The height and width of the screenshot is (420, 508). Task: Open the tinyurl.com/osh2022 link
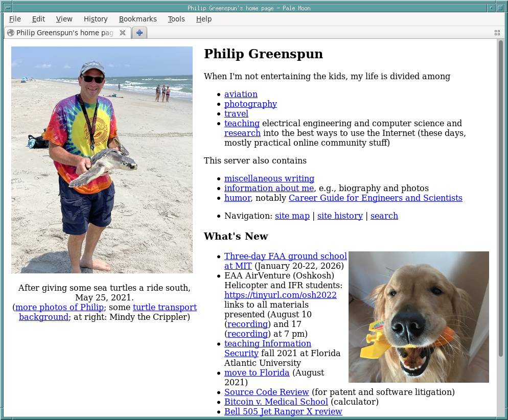(x=280, y=295)
